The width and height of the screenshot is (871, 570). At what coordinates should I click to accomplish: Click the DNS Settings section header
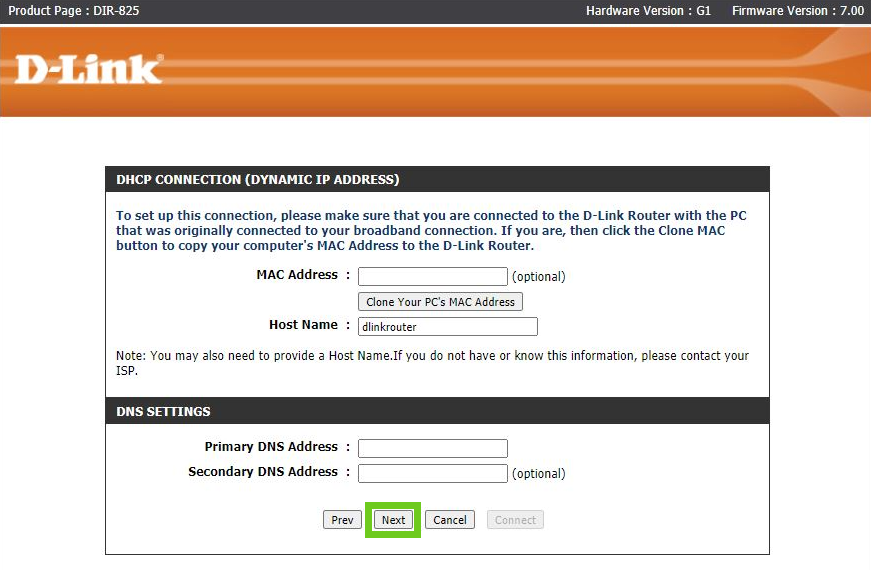pyautogui.click(x=163, y=412)
